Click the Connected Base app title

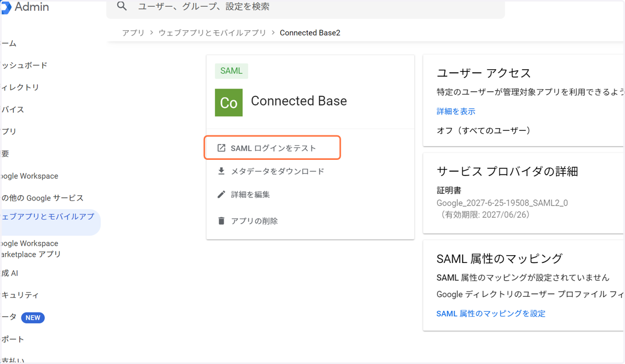(x=299, y=101)
